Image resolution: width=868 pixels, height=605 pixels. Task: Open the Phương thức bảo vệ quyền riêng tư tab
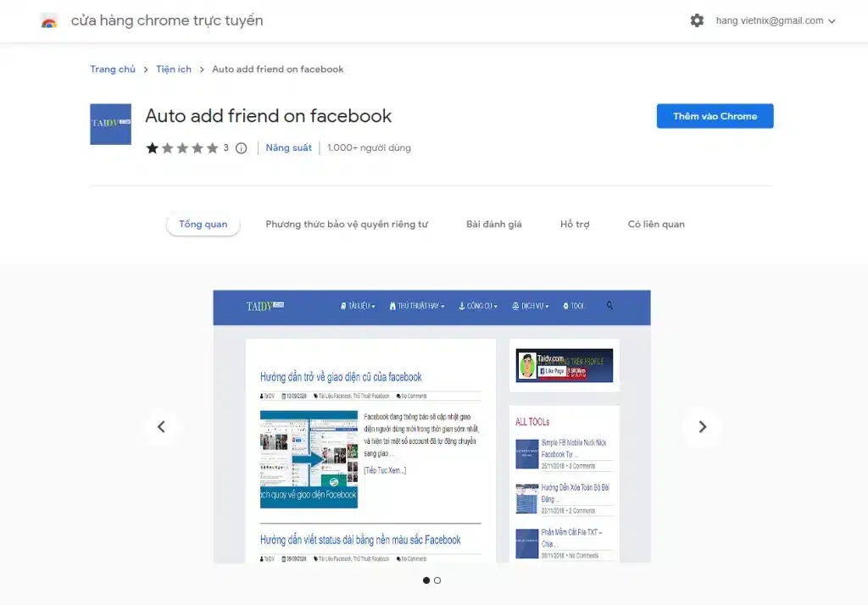pyautogui.click(x=347, y=225)
